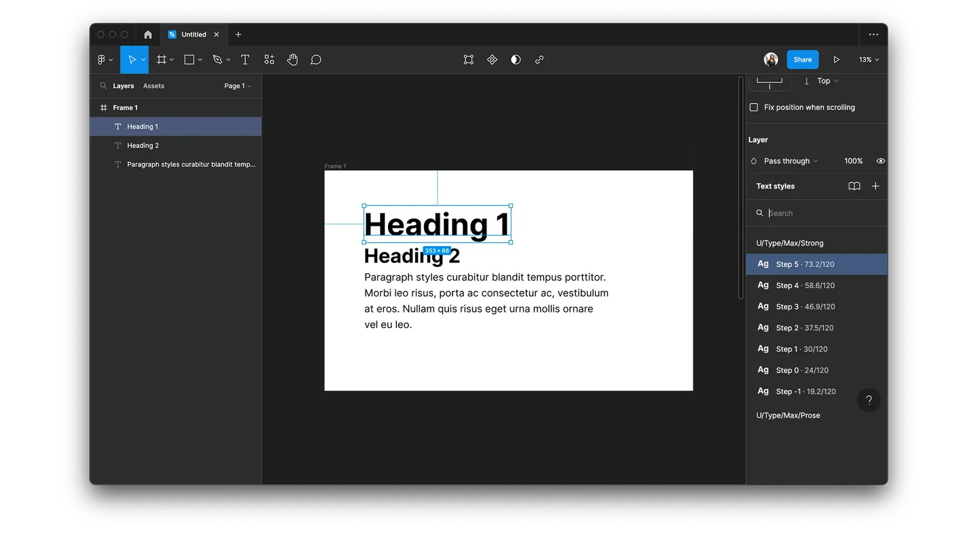This screenshot has height=560, width=977.
Task: Toggle layer visibility eye icon
Action: coord(881,161)
